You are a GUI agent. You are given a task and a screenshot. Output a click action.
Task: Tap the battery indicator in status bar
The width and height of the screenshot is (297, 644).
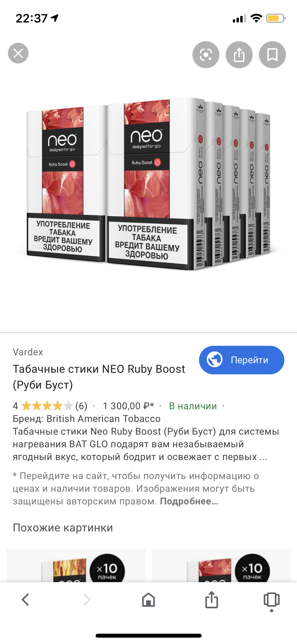coord(276,19)
